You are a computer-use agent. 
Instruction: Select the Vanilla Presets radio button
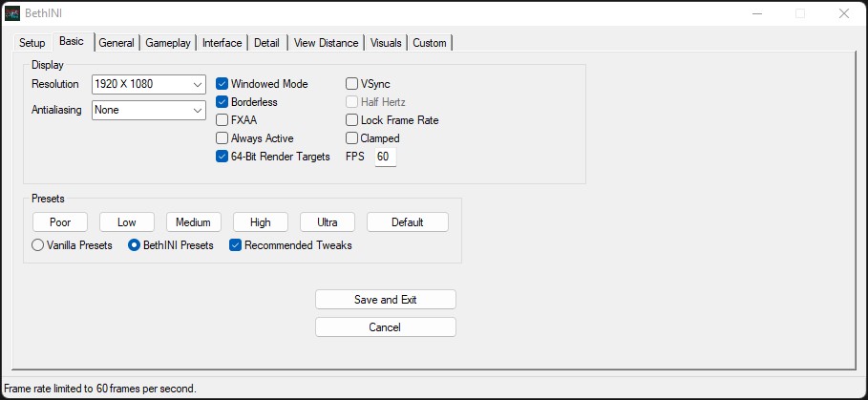click(38, 245)
